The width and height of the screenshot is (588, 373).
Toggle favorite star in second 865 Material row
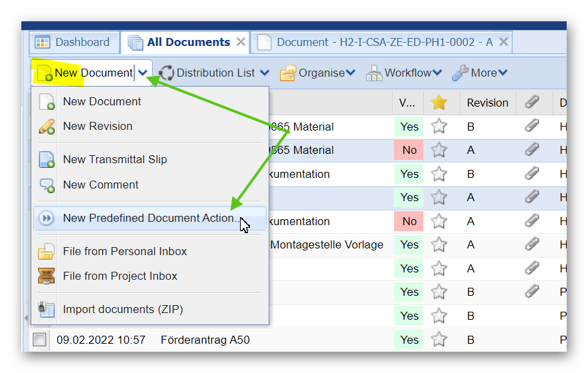[x=439, y=150]
